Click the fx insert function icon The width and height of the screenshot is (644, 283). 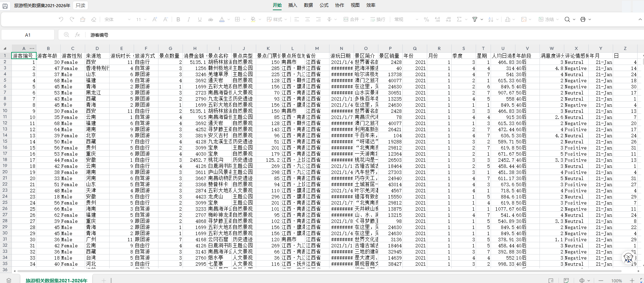pyautogui.click(x=77, y=35)
